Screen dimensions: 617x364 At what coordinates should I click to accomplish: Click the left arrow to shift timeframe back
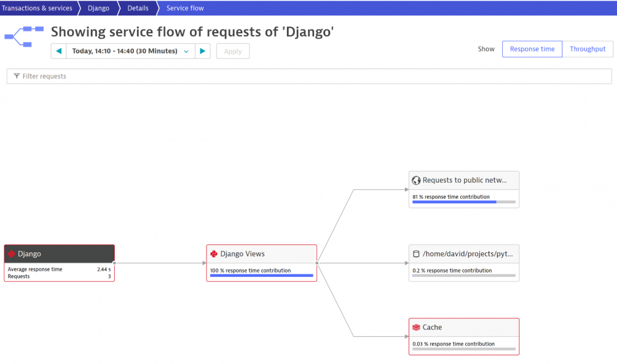click(59, 51)
